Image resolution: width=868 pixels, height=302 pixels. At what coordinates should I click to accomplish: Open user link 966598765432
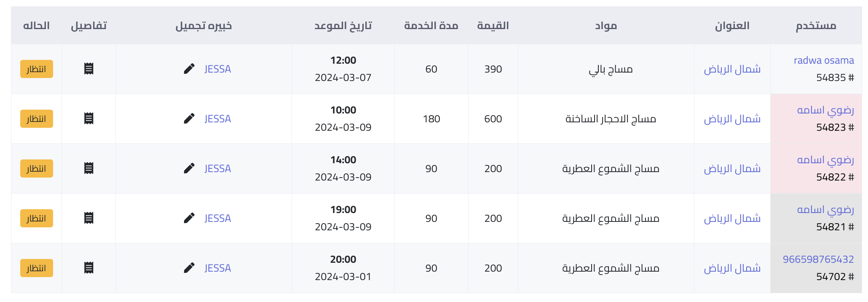click(x=818, y=259)
